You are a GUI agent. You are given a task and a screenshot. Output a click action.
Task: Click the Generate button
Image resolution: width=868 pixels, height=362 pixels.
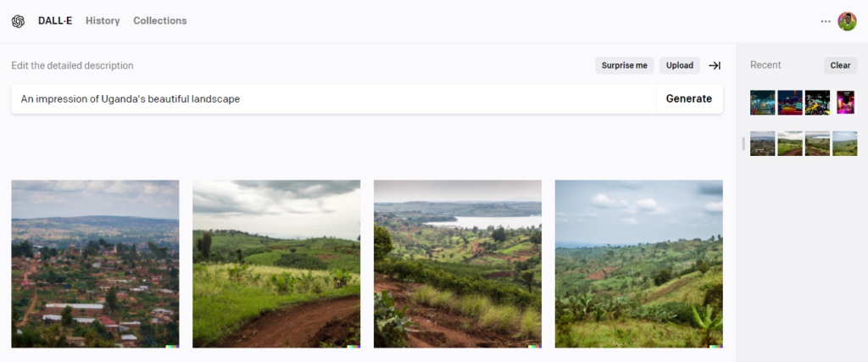click(689, 99)
